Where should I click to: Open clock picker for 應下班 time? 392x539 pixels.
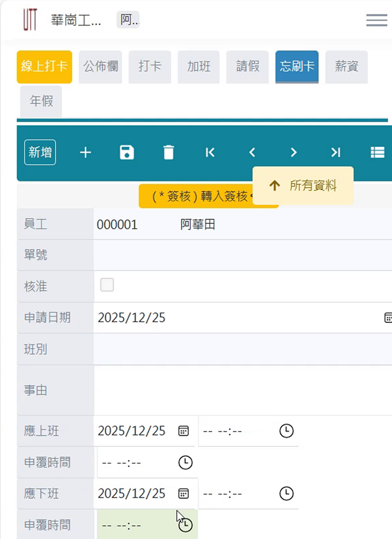287,493
